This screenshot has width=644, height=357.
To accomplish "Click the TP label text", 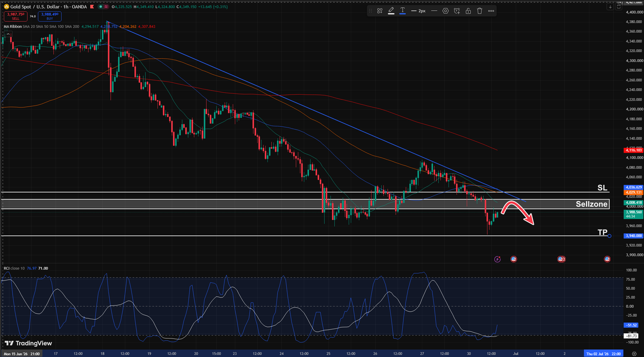I will pos(603,232).
